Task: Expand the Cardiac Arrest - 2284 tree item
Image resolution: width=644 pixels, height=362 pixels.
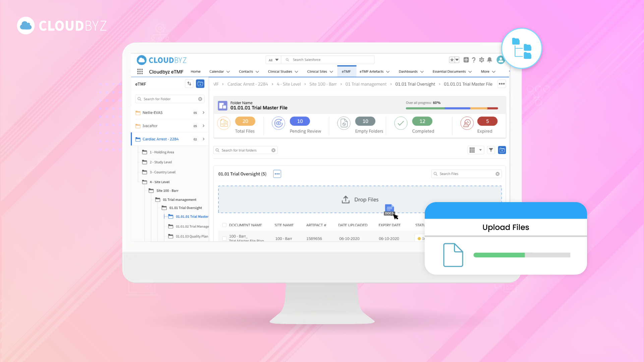Action: [x=203, y=139]
